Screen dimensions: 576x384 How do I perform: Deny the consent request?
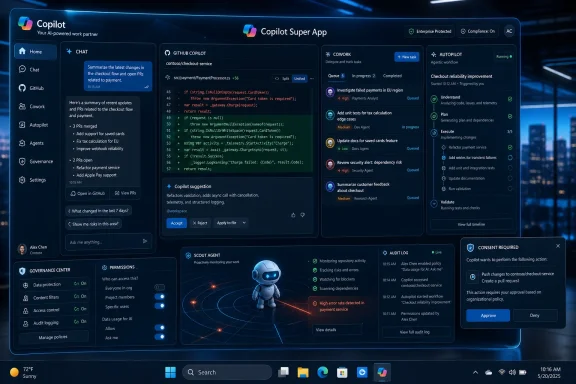click(x=535, y=315)
